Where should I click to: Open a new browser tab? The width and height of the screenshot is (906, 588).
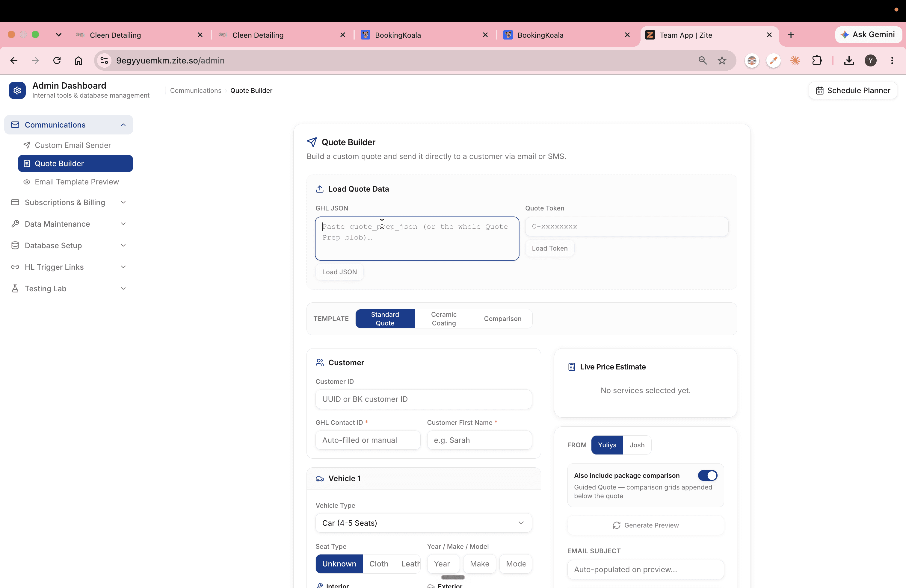pos(791,35)
